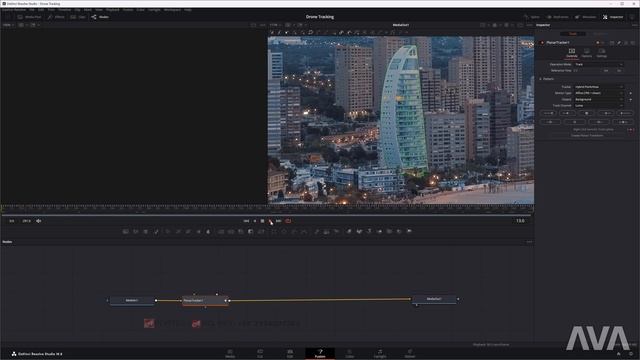The height and width of the screenshot is (360, 640).
Task: Open the Modifiers tab in Inspector
Action: (x=600, y=34)
